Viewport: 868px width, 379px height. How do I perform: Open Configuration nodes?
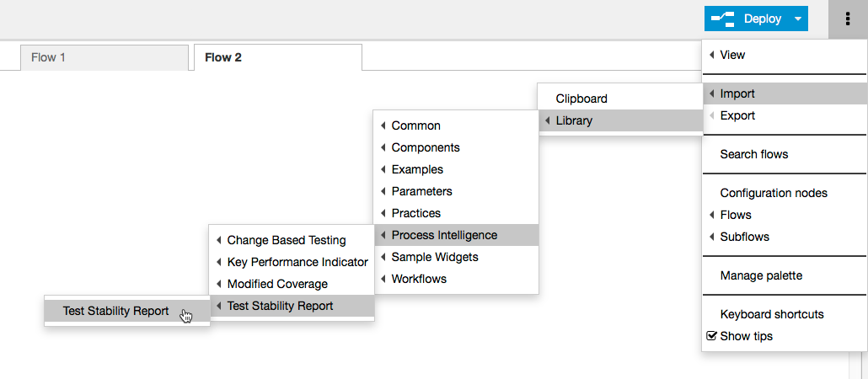(785, 193)
